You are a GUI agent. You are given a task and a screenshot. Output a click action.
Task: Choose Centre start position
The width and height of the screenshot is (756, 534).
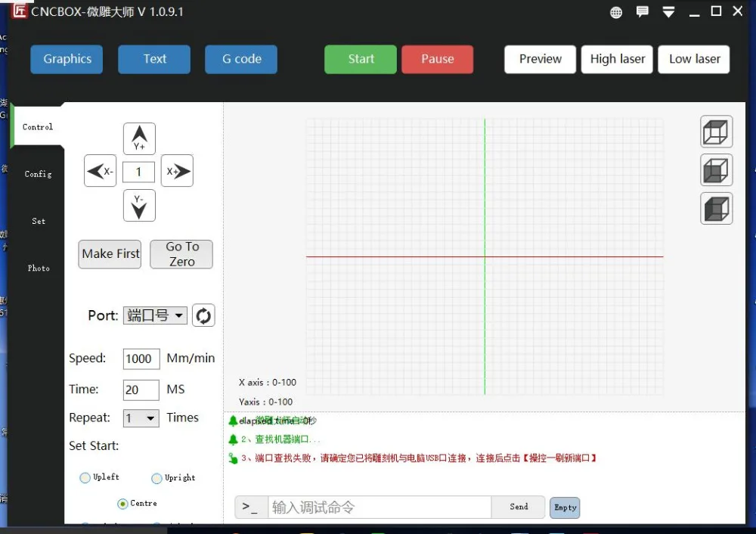click(122, 504)
